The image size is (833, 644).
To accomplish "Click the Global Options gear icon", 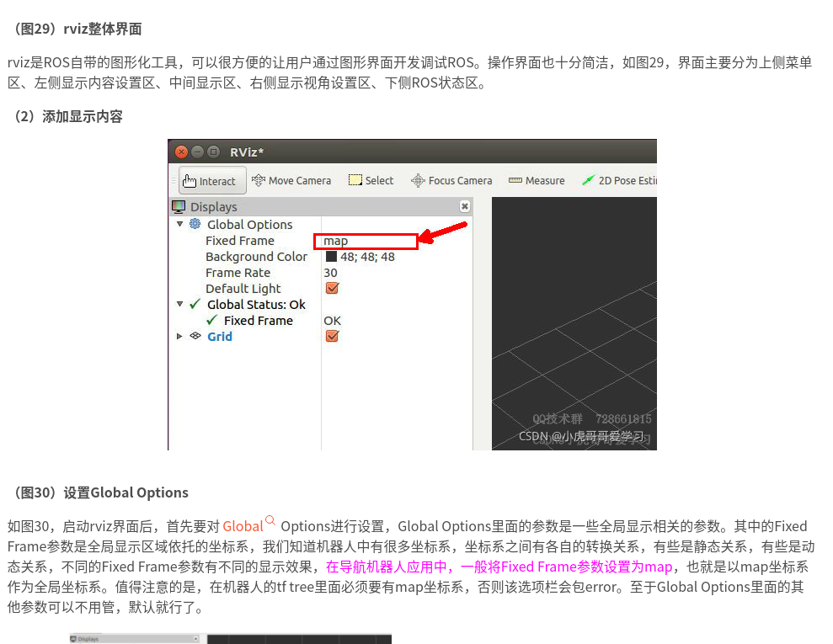I will [x=195, y=224].
